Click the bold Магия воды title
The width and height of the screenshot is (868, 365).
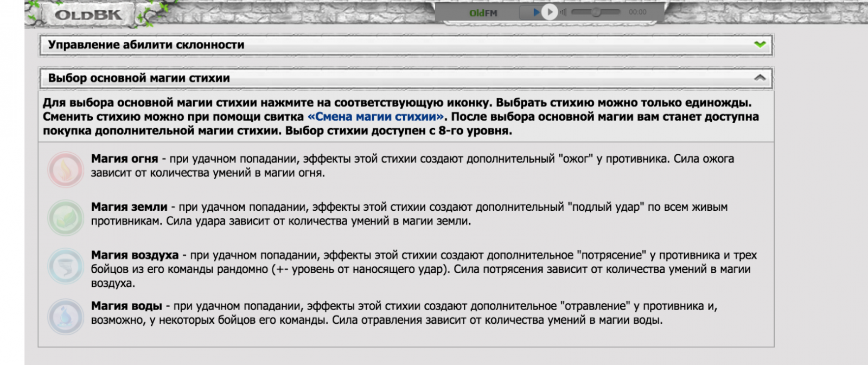coord(126,306)
